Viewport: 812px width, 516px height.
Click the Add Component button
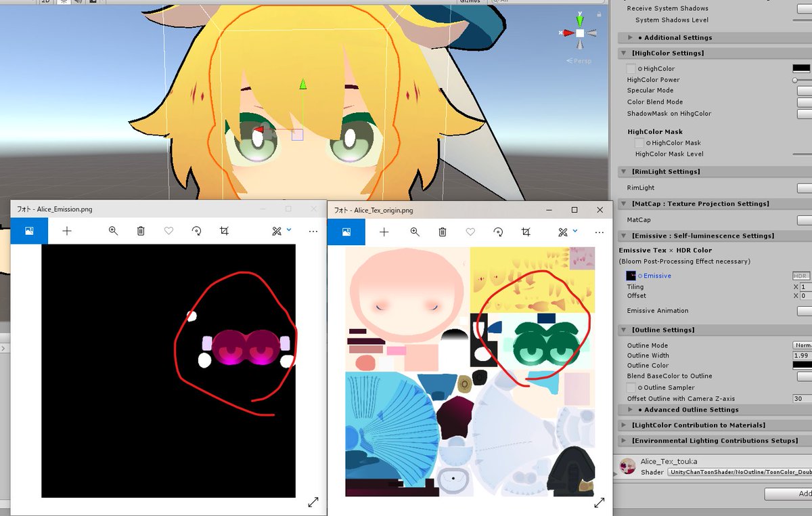788,495
